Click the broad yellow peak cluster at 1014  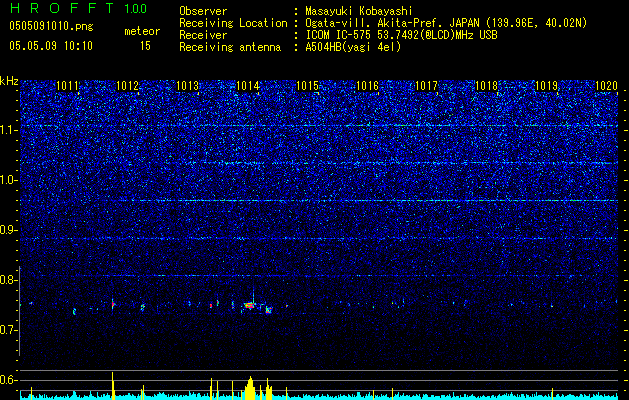(x=250, y=388)
